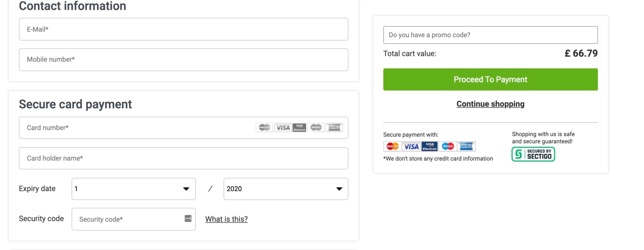Click the grey VISA Electron icon in card field
Image resolution: width=644 pixels, height=250 pixels.
[299, 128]
